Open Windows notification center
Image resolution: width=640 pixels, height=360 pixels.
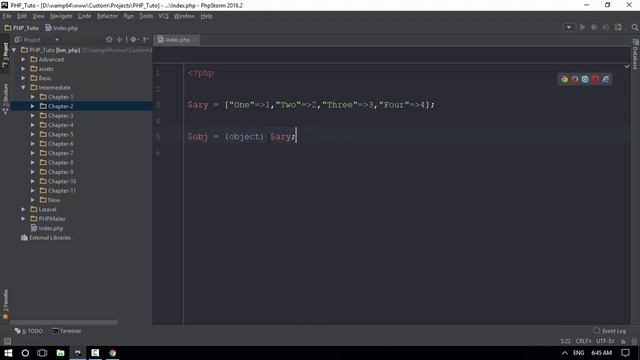coord(625,353)
